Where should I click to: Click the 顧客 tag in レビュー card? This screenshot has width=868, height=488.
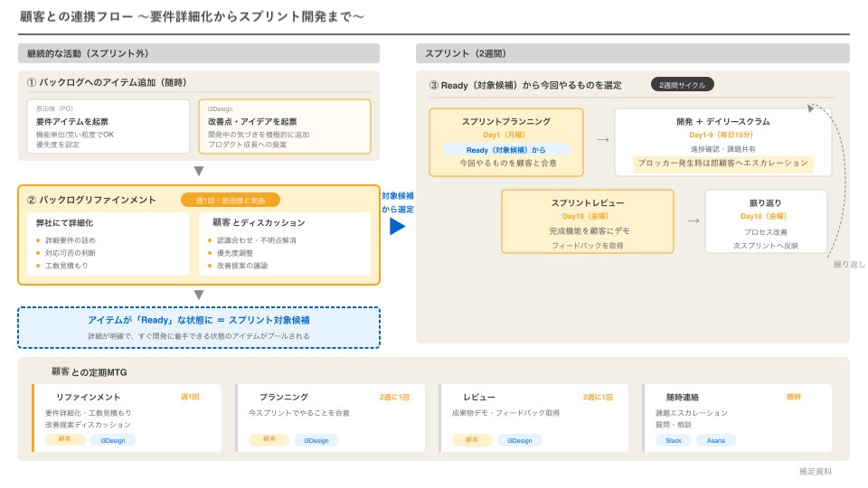coord(472,440)
